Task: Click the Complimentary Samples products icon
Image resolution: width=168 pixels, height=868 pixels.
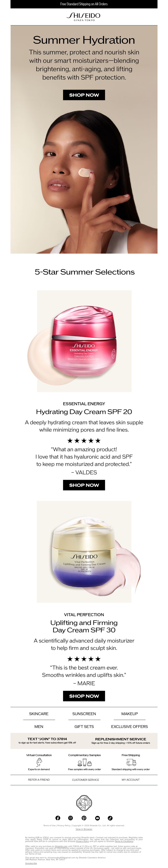Action: point(84,763)
